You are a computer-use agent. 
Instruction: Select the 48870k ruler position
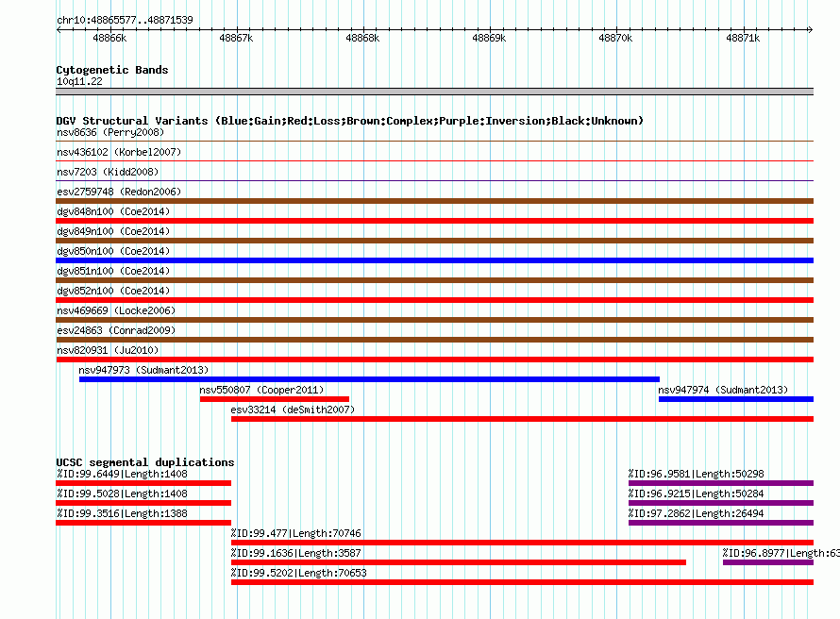[x=615, y=38]
